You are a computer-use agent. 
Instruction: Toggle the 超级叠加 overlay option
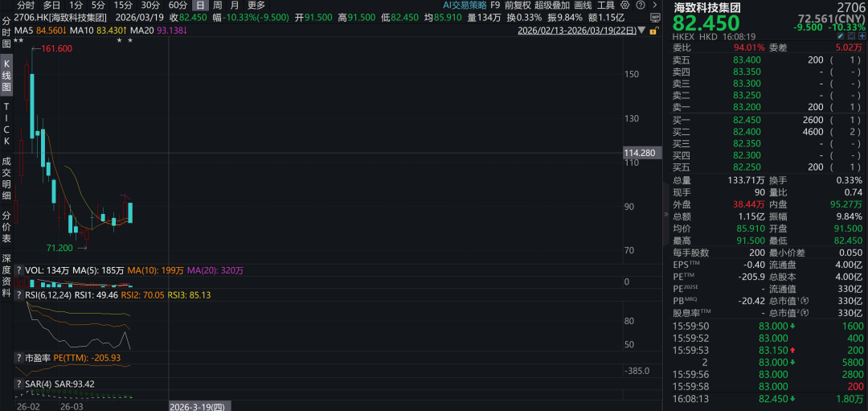(x=552, y=5)
